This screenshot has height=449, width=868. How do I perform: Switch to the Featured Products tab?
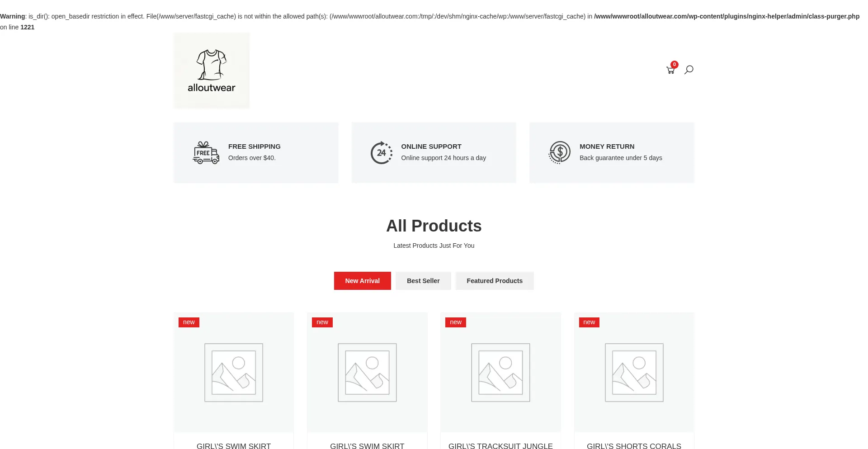click(x=495, y=281)
